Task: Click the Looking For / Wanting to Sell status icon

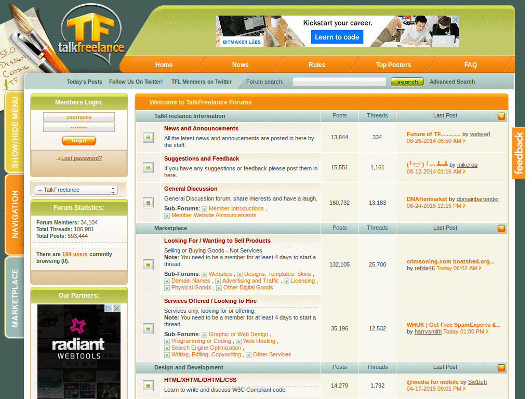Action: pos(148,264)
